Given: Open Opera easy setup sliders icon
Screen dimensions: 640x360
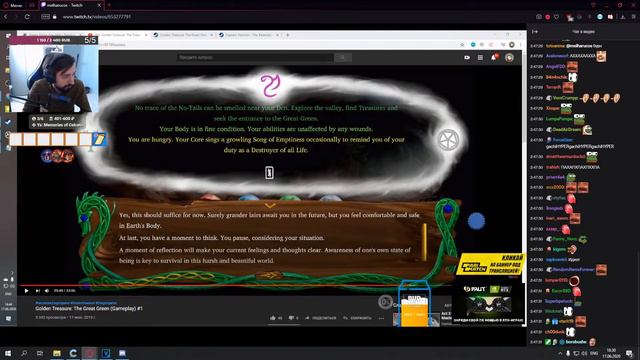Looking at the screenshot, I should [634, 17].
